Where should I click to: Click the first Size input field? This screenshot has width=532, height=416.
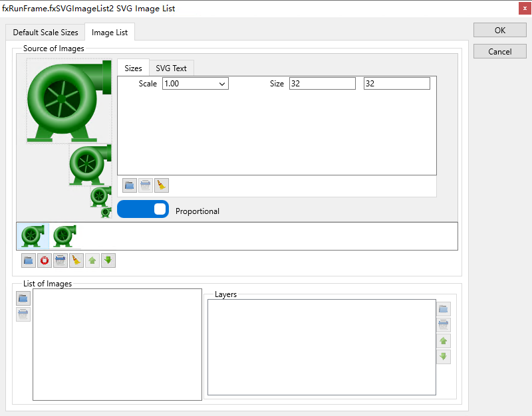[x=323, y=84]
